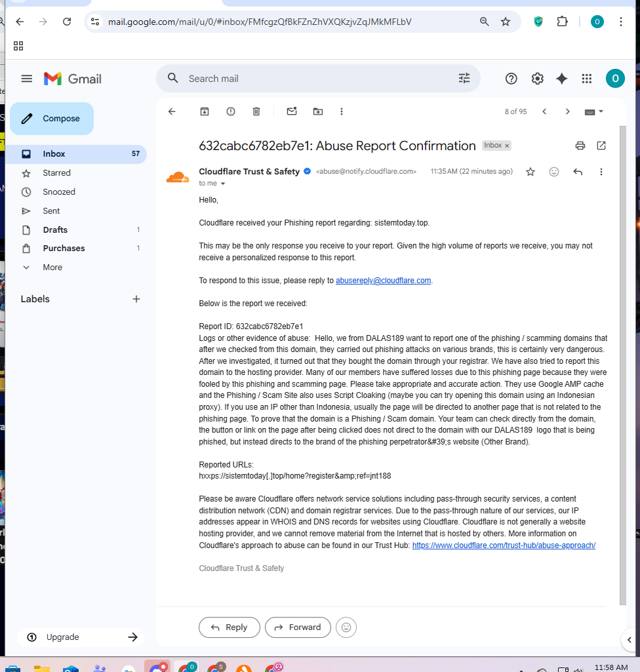Open Google apps grid

tap(586, 79)
